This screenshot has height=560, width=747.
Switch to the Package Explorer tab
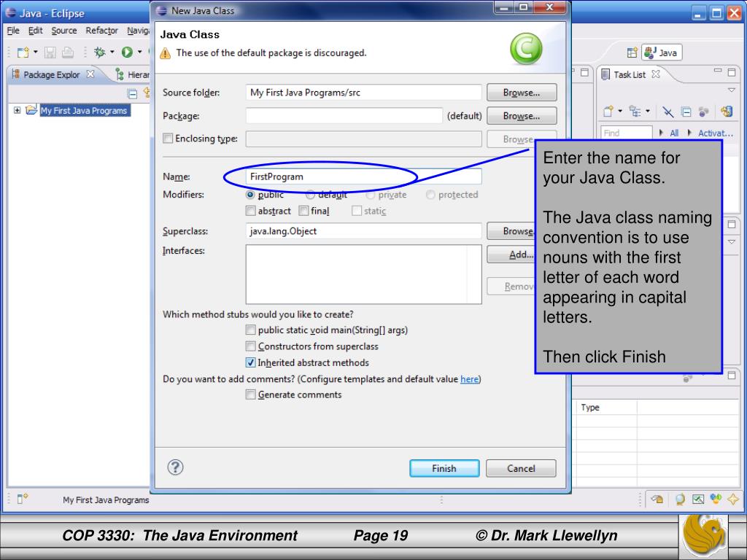(x=52, y=75)
